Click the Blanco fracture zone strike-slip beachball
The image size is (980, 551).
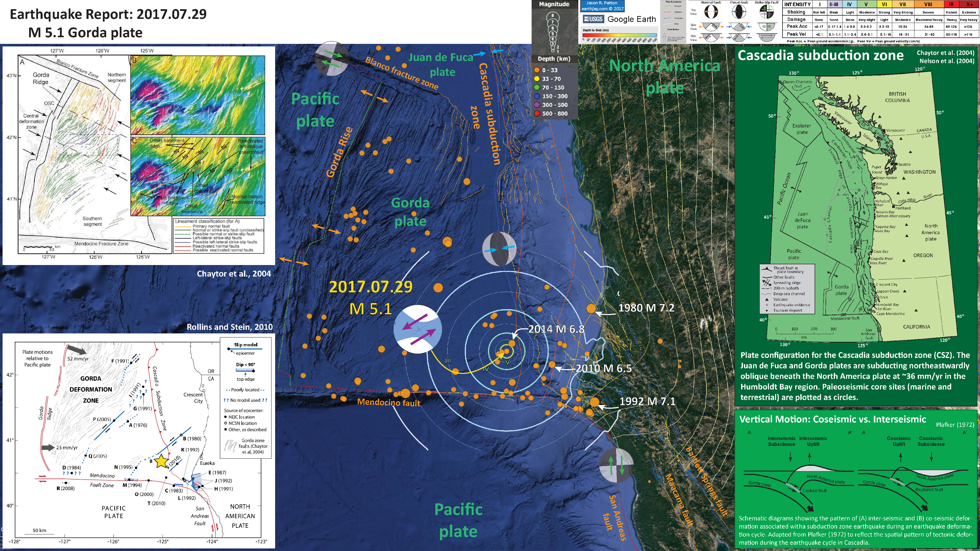[332, 59]
